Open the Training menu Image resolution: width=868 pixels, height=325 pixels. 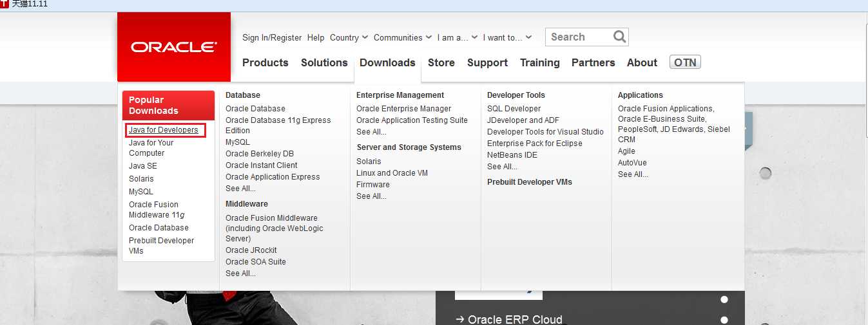click(540, 62)
